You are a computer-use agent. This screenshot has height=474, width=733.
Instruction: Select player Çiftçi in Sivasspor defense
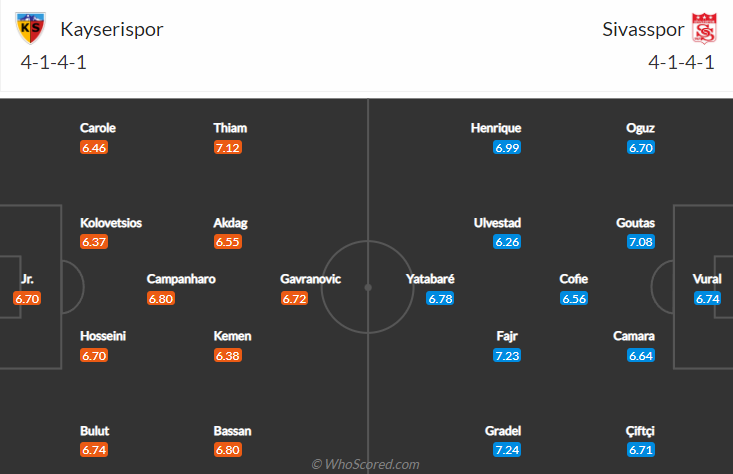pyautogui.click(x=640, y=431)
